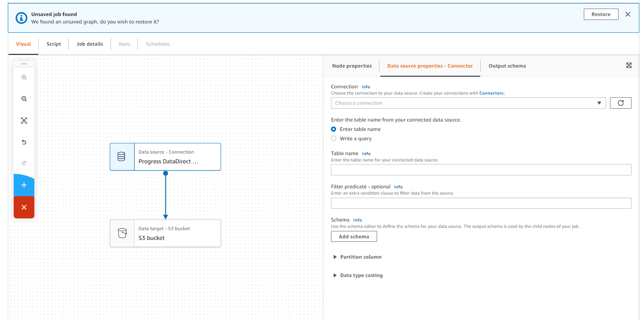
Task: Expand the properties panel to full screen
Action: coord(629,65)
